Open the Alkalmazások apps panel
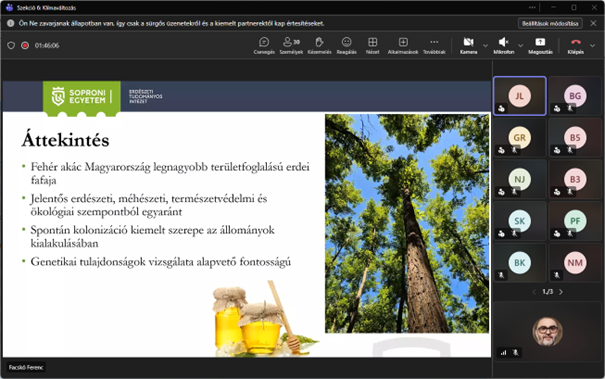Image resolution: width=605 pixels, height=379 pixels. 403,45
